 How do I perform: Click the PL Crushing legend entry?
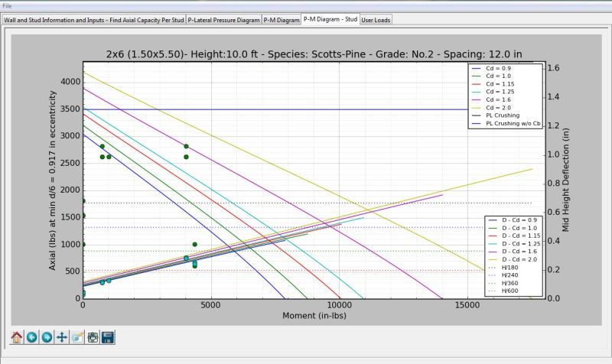496,115
